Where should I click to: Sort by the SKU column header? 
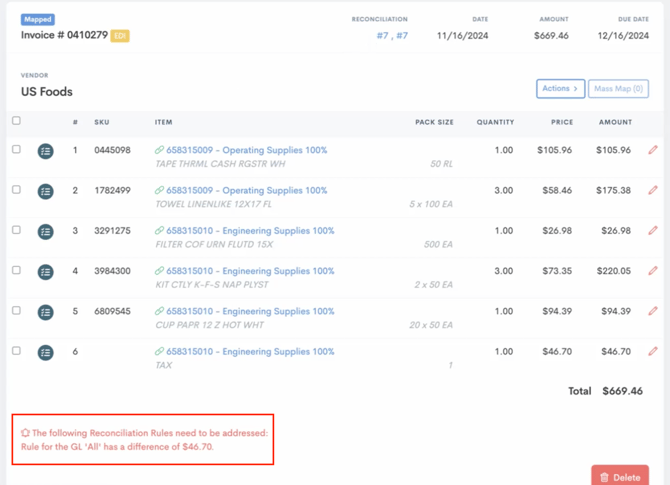(101, 122)
